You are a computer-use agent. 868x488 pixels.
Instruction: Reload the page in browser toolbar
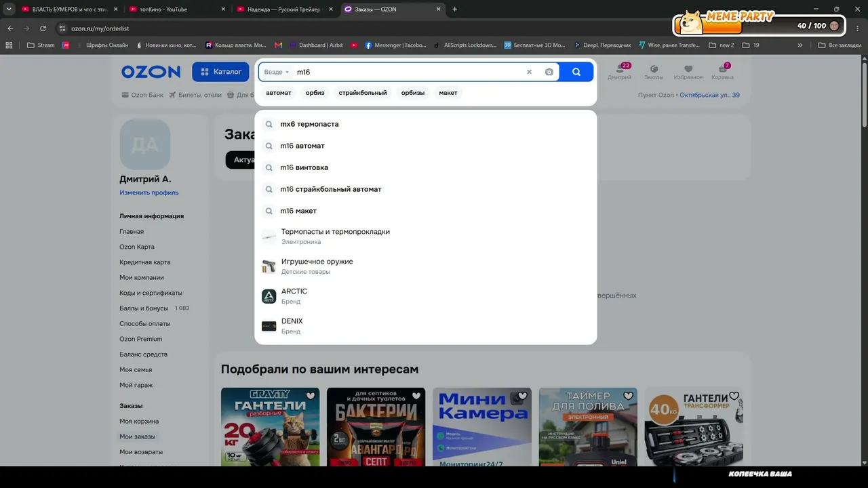(x=43, y=28)
